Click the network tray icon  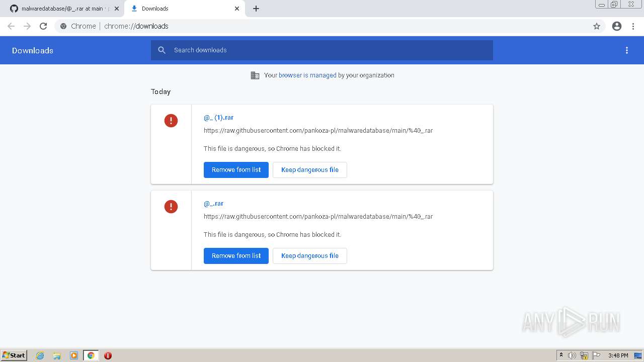[x=584, y=355]
